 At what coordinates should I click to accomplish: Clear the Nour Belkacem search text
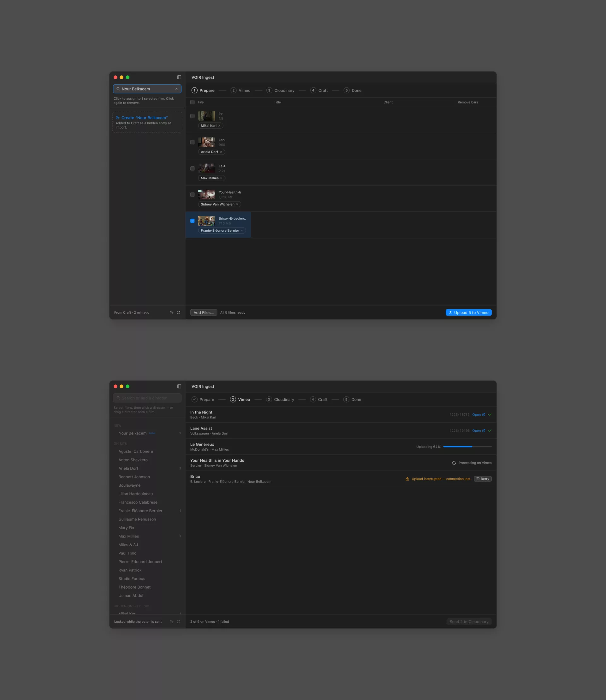(176, 89)
